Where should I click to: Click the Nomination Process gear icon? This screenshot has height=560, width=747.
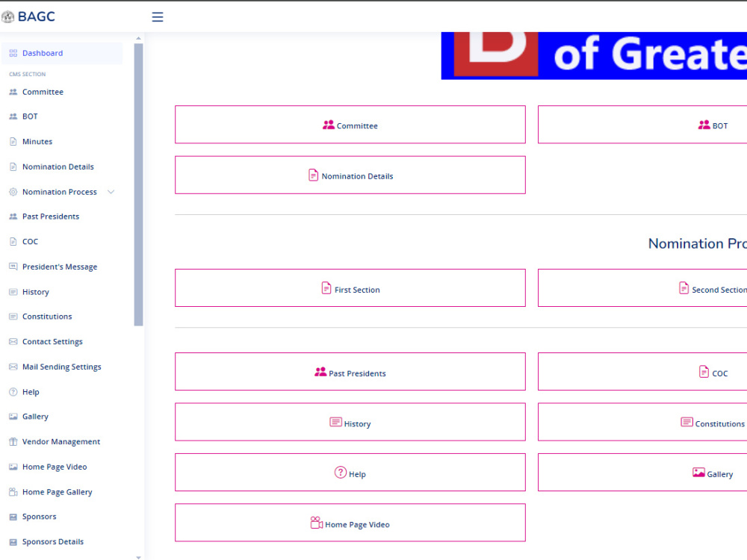pyautogui.click(x=13, y=192)
